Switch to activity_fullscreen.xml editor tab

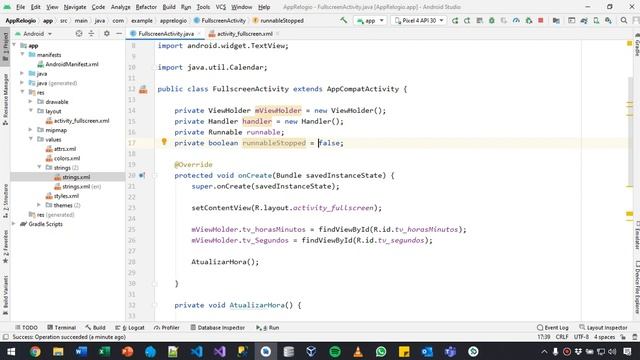pos(240,34)
